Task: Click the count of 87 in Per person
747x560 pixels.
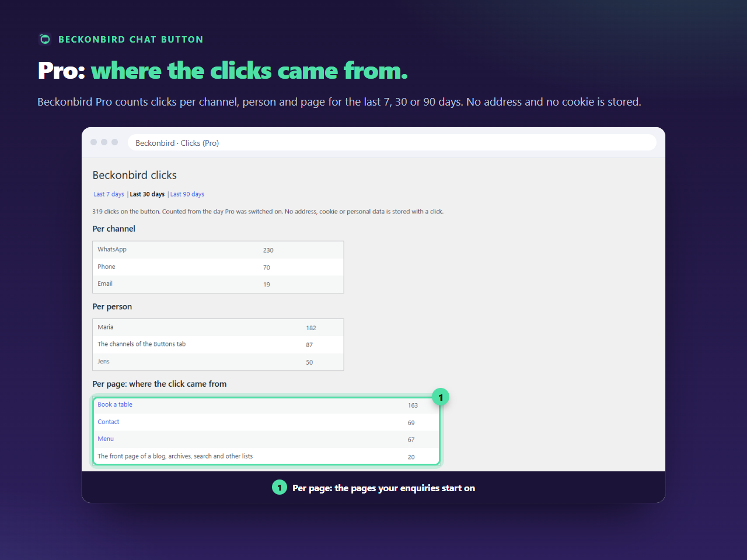Action: click(309, 345)
